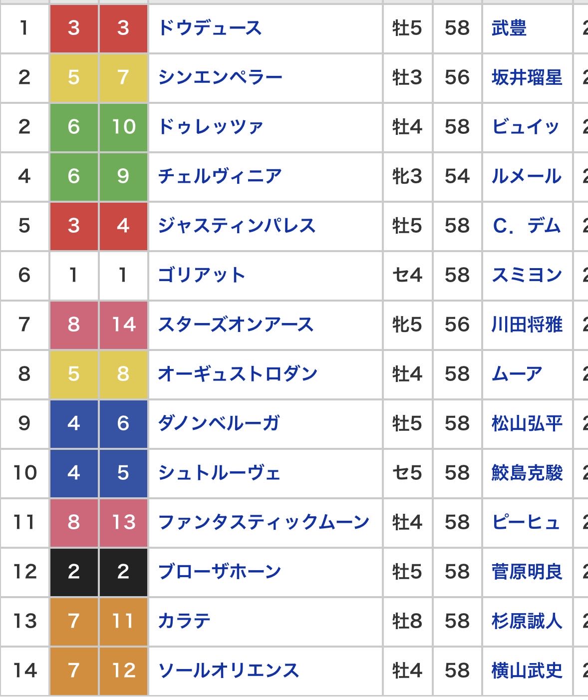Open horse link シンエンペラー
Image resolution: width=588 pixels, height=700 pixels.
[220, 77]
